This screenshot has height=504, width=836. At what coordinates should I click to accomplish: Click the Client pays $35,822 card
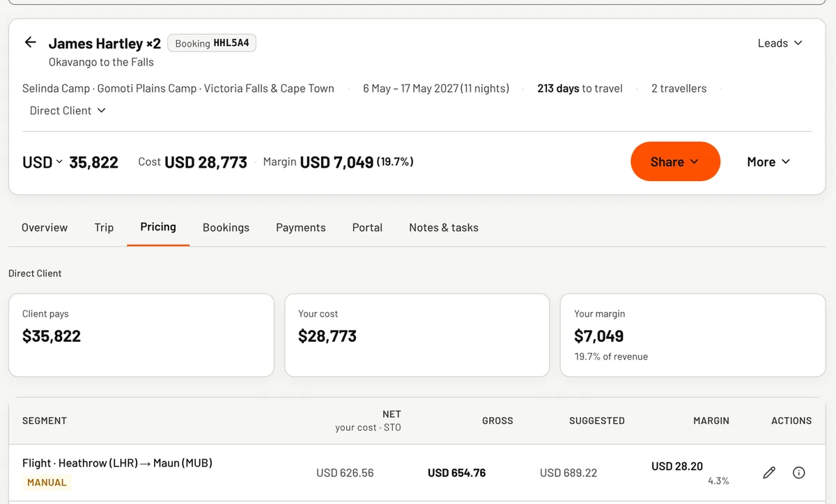point(141,335)
